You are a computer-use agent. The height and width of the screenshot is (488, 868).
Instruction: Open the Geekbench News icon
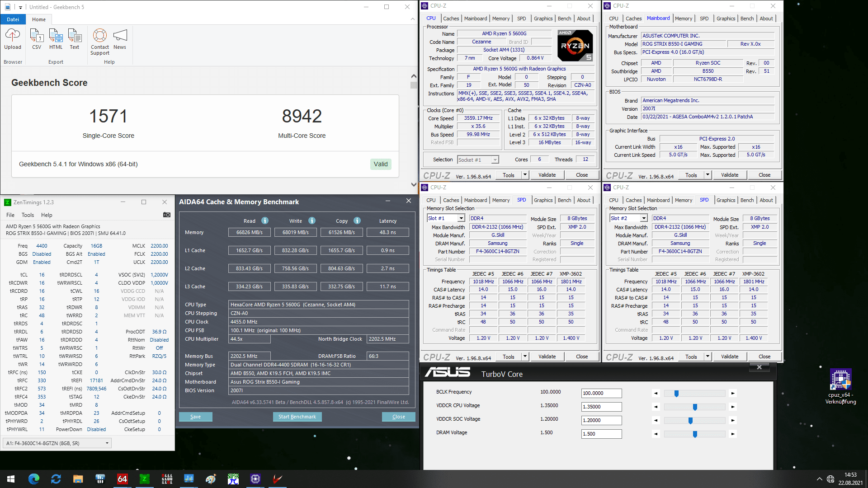[x=120, y=39]
